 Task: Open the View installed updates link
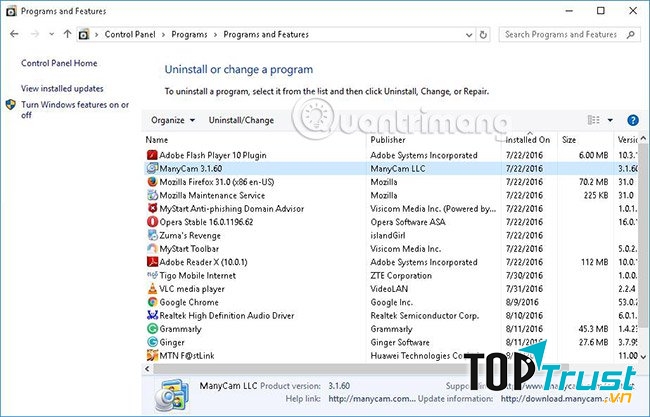click(62, 88)
